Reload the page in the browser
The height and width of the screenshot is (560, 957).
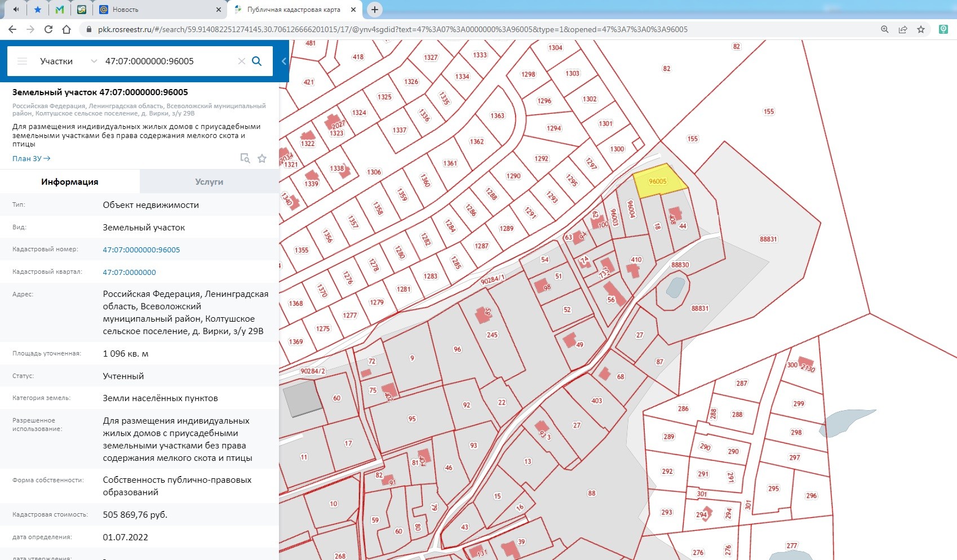click(48, 29)
